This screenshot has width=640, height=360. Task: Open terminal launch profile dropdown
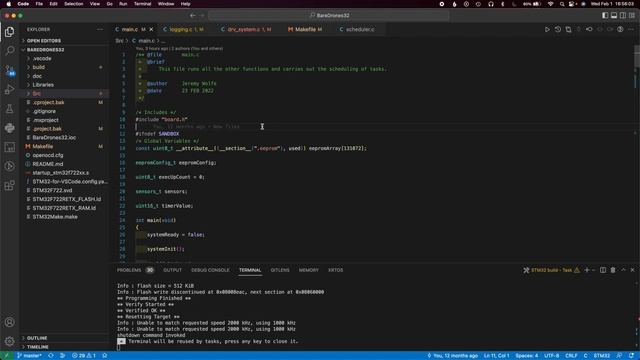(x=593, y=270)
